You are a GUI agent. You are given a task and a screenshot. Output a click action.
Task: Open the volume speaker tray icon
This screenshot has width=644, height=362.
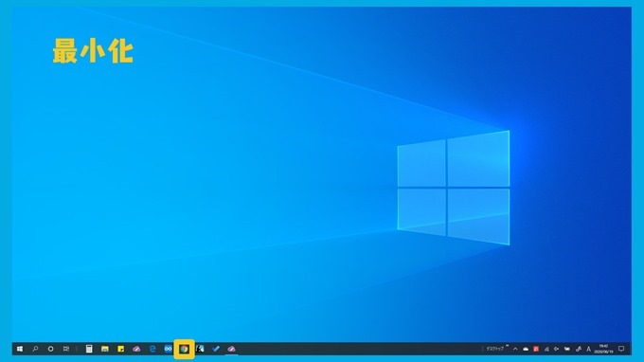557,349
